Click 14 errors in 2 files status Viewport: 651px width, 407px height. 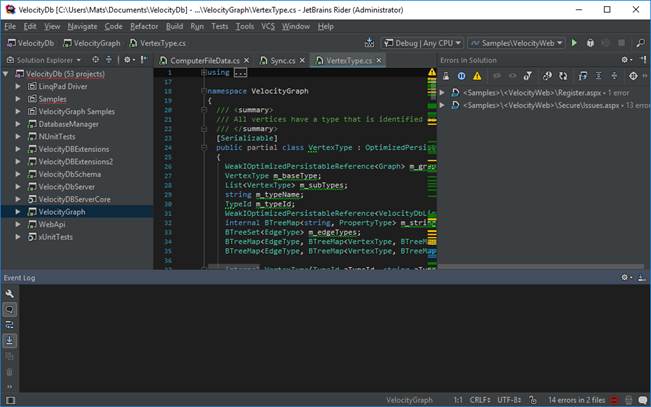tap(576, 400)
